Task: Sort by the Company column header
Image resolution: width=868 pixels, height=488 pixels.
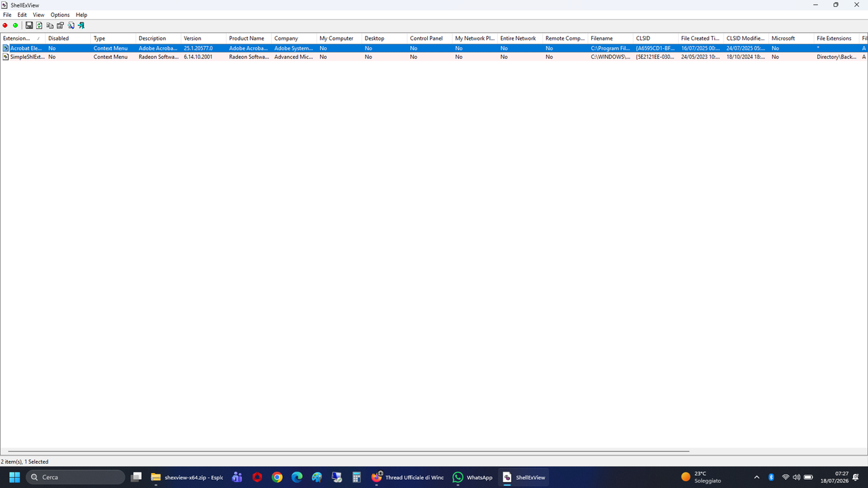Action: [294, 39]
